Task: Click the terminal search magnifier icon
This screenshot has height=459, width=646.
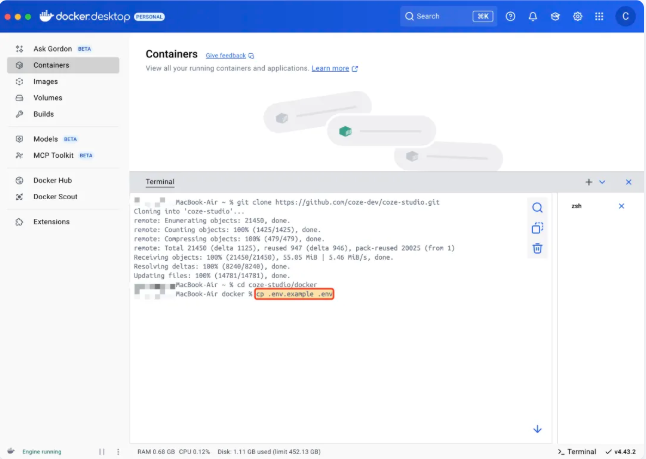Action: (537, 208)
